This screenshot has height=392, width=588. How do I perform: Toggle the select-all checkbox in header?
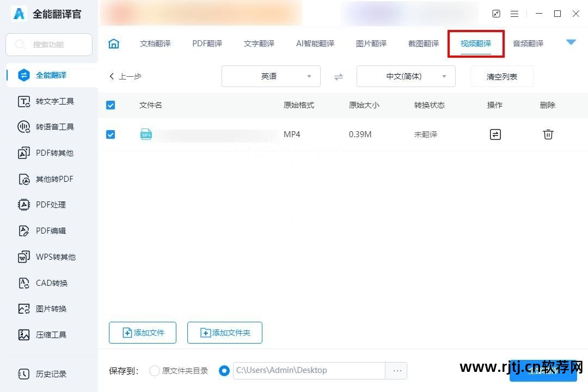point(111,105)
